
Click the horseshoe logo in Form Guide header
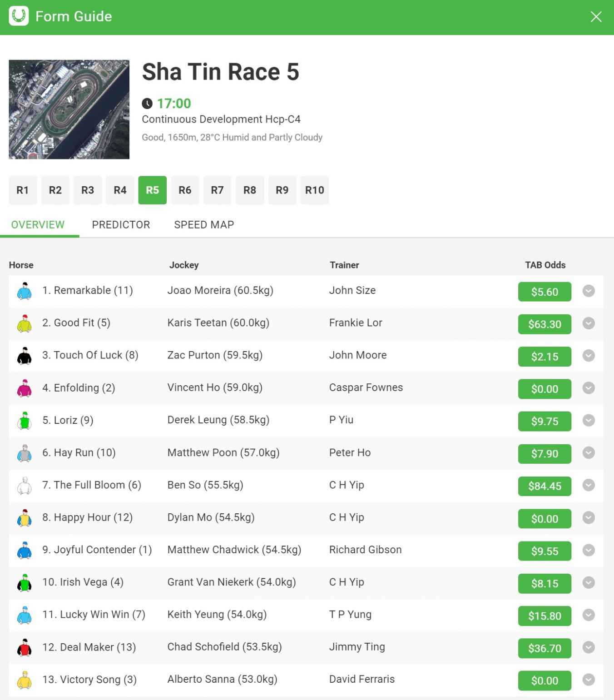(19, 16)
